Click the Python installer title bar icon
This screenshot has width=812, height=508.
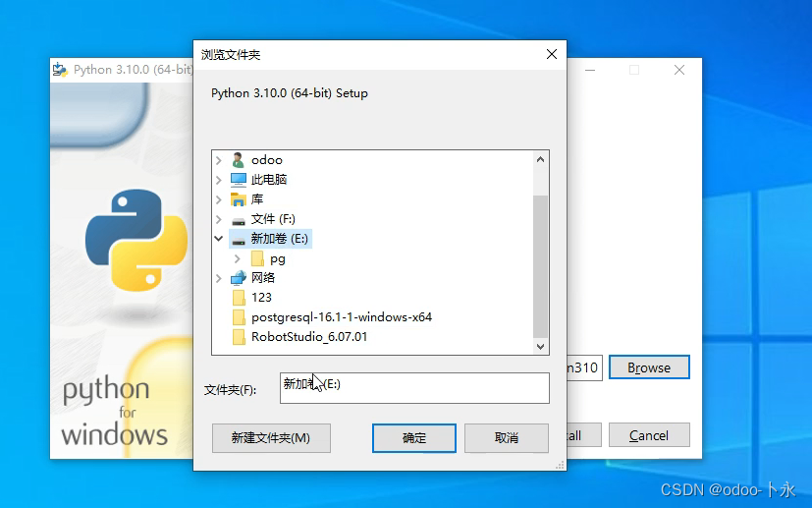(60, 70)
